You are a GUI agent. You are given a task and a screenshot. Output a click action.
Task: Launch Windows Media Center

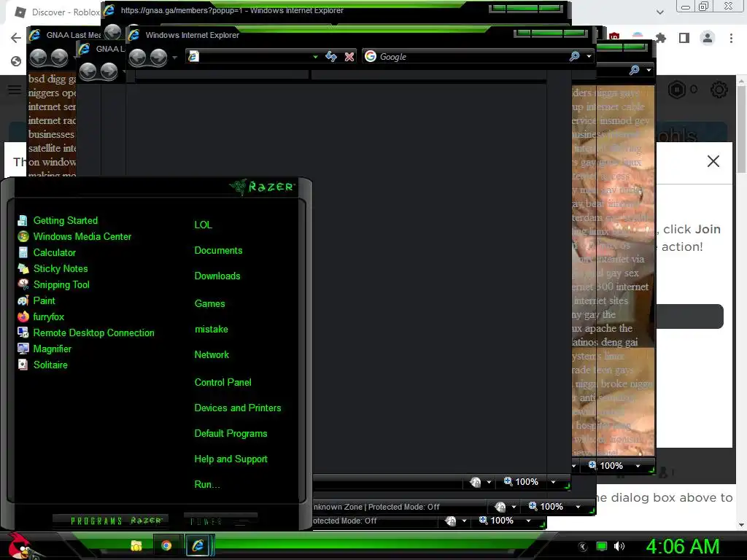pos(74,237)
